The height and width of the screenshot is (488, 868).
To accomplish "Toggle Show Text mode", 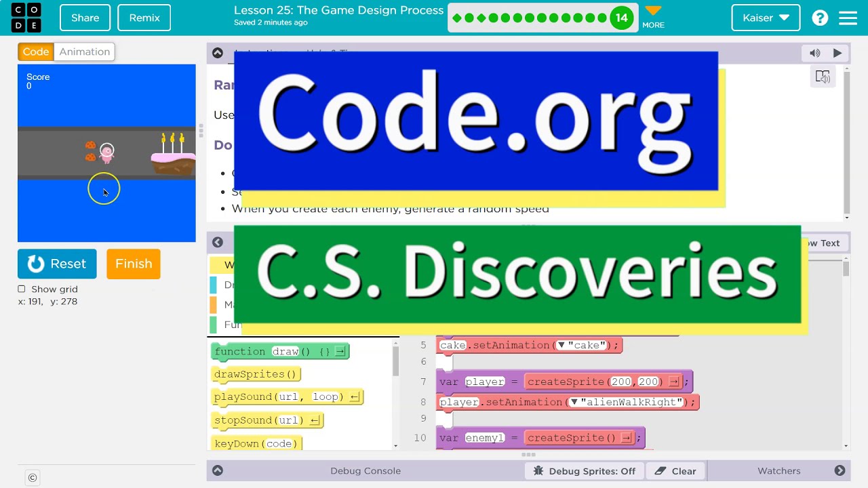I will [821, 243].
